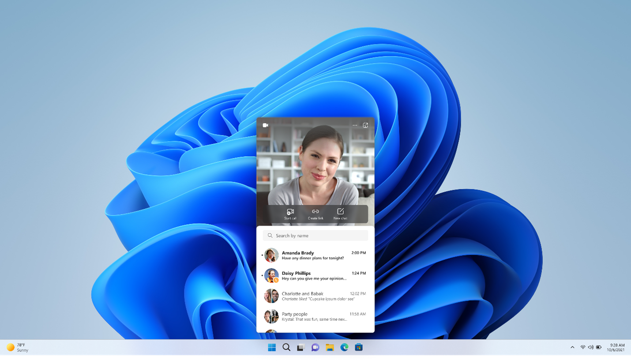Select the Party people group conversation
Screen dimensions: 631x364
point(315,316)
